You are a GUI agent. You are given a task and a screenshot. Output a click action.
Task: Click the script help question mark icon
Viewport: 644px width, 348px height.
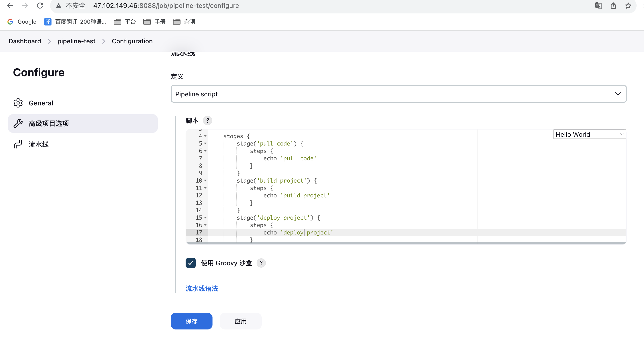208,120
